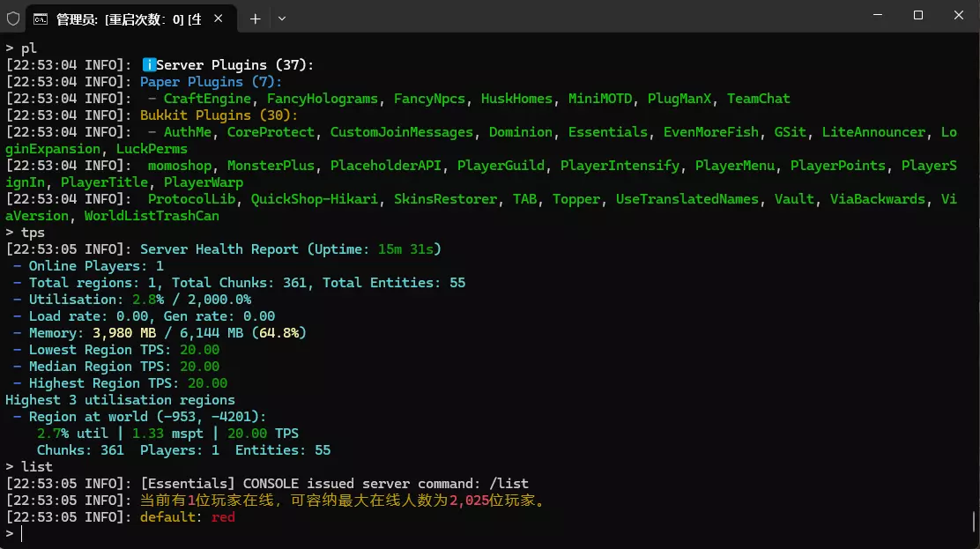Click the PlayerWarp plugin name
The width and height of the screenshot is (980, 549).
point(203,182)
